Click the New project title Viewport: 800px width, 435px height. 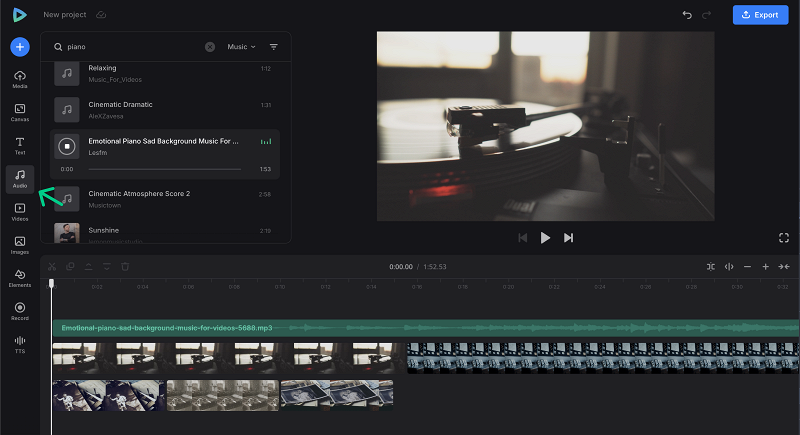(x=65, y=15)
